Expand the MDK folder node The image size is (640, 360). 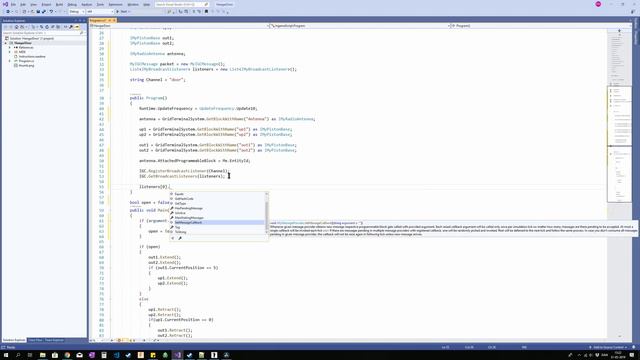(x=10, y=52)
